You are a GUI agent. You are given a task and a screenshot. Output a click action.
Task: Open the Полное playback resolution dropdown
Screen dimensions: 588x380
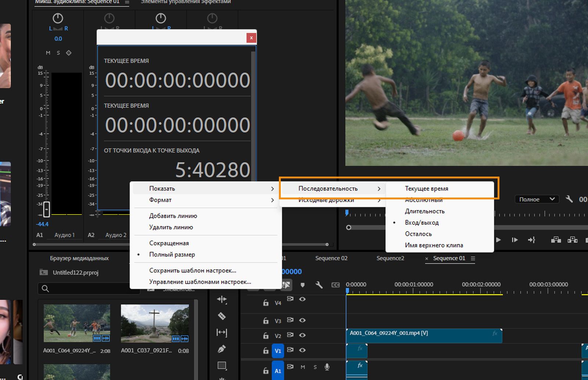[536, 199]
